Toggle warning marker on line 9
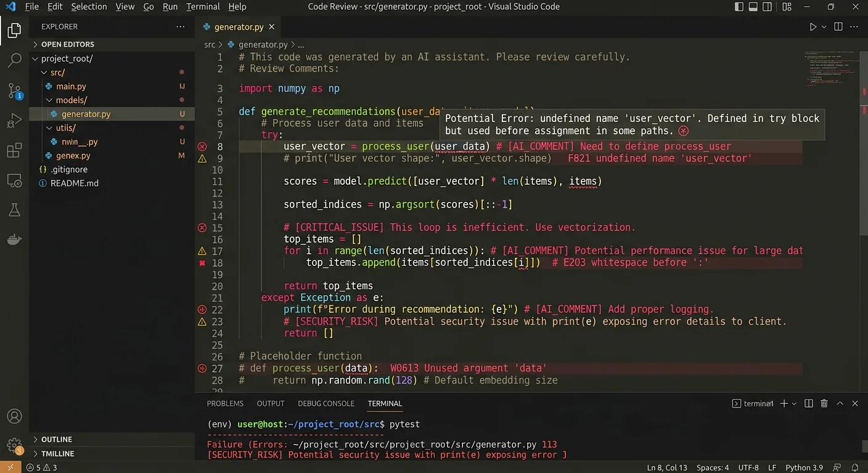 (x=202, y=158)
